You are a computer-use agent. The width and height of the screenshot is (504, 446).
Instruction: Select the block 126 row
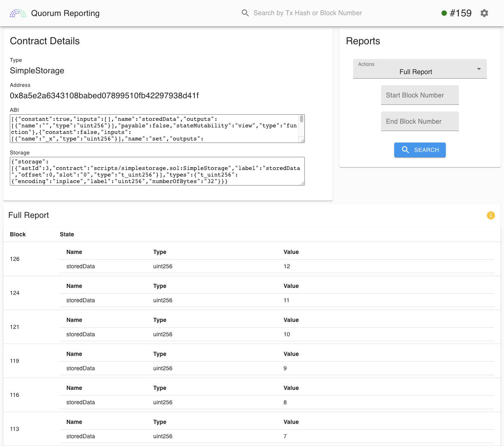(15, 259)
